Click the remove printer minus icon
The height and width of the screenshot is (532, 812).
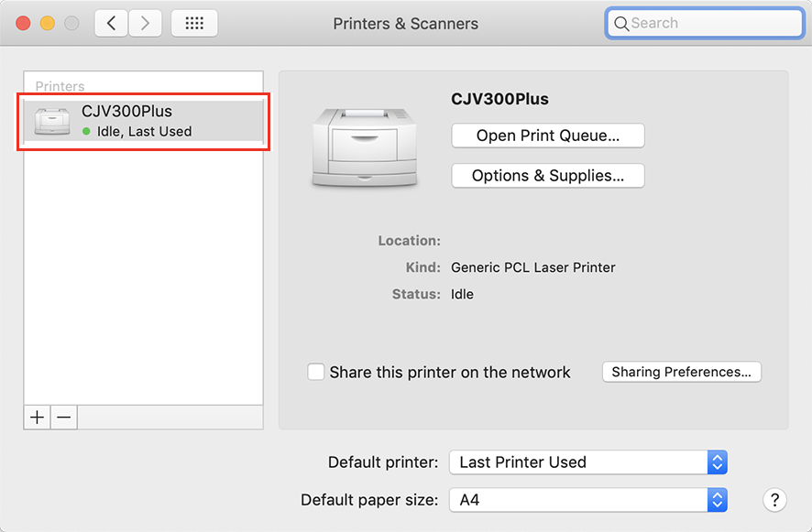[x=62, y=417]
